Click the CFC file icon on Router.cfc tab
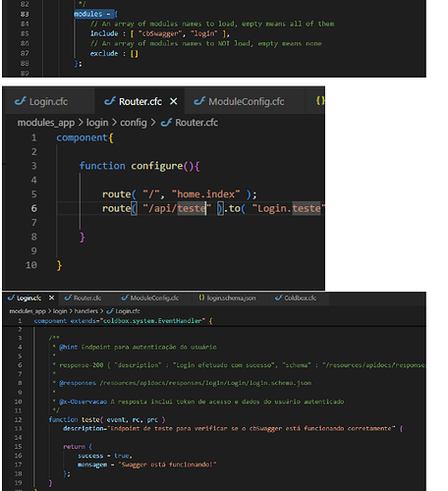 [110, 101]
